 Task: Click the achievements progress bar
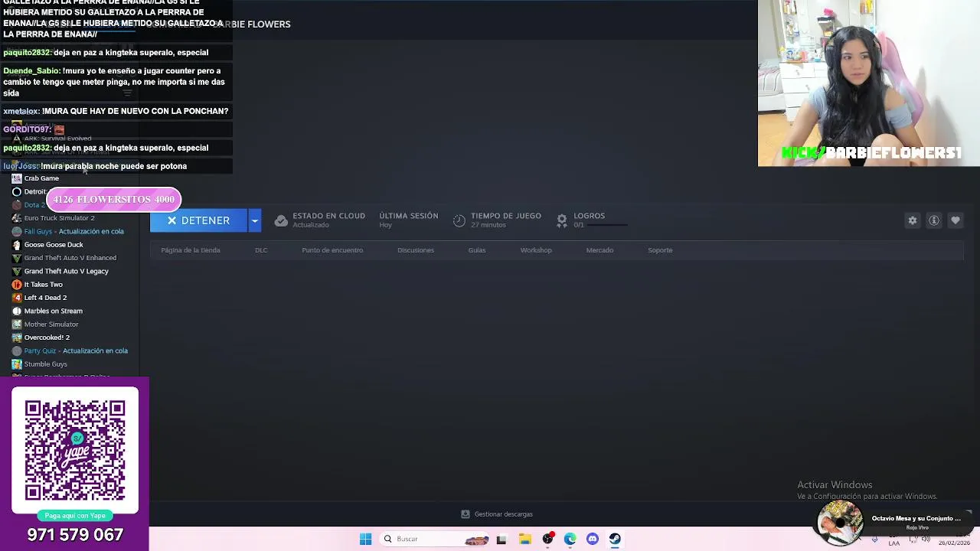point(607,225)
